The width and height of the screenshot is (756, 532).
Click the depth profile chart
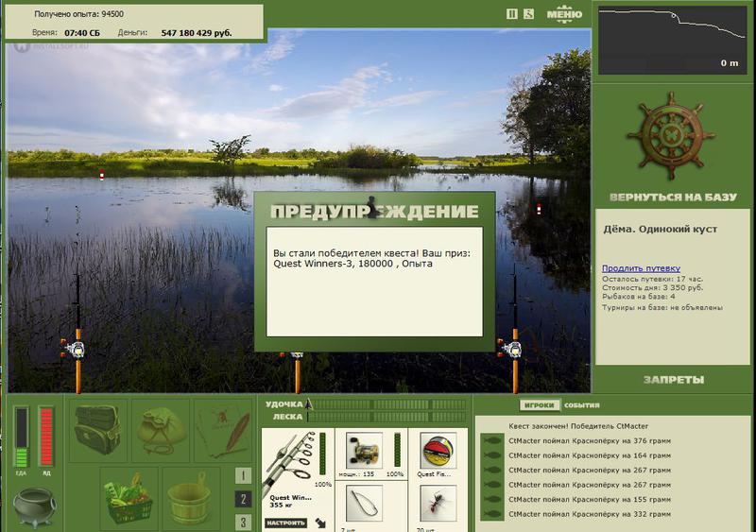pos(672,40)
